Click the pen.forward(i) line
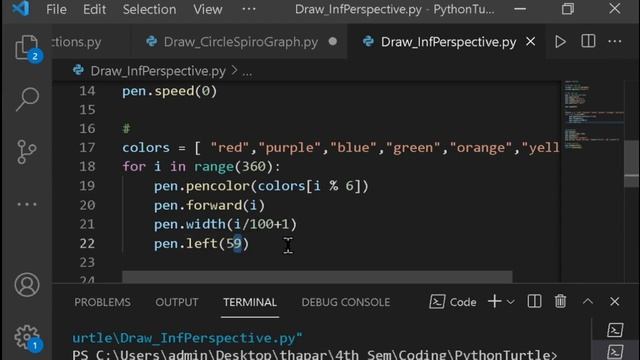 (209, 205)
